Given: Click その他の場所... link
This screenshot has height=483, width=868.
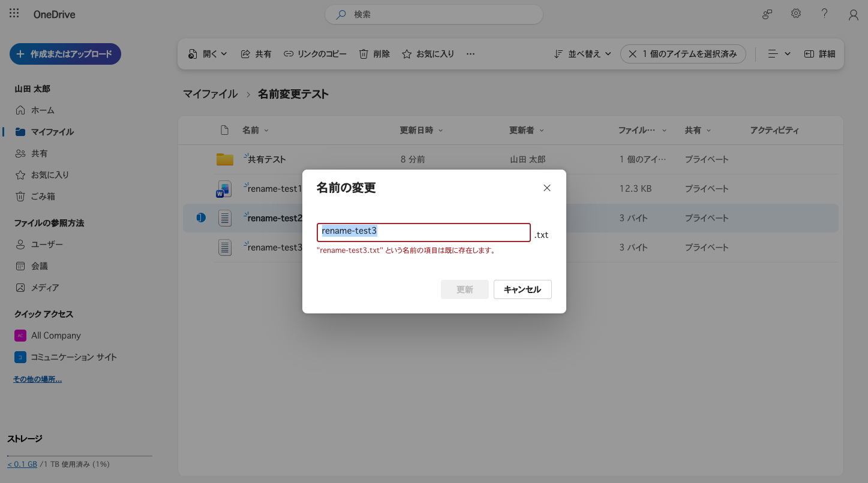Looking at the screenshot, I should 37,379.
